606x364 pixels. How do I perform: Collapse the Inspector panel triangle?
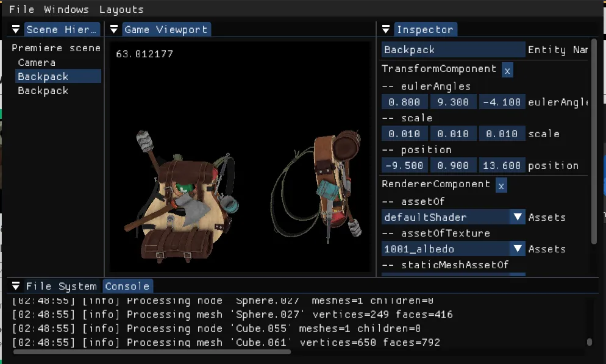pyautogui.click(x=386, y=29)
